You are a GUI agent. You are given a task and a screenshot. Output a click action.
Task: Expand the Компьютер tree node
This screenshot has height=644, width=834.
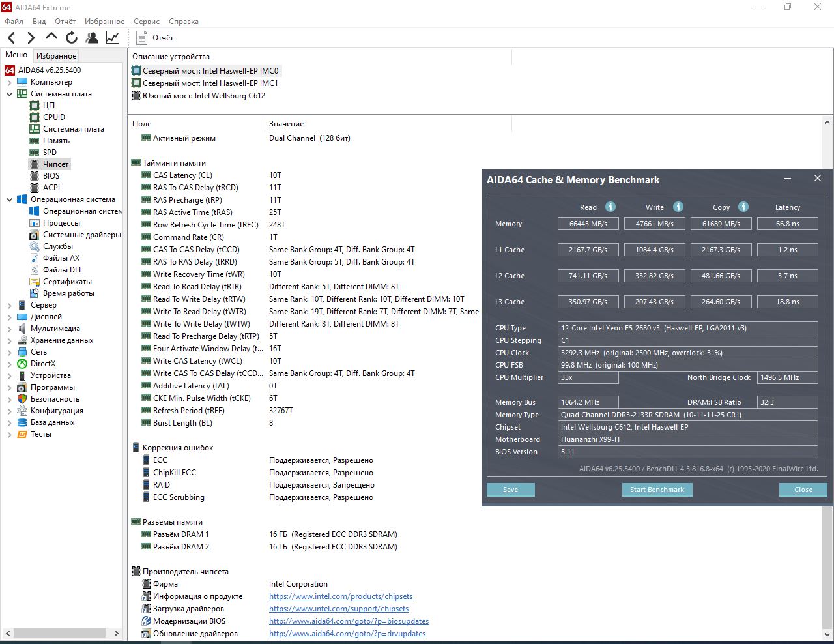pos(9,82)
